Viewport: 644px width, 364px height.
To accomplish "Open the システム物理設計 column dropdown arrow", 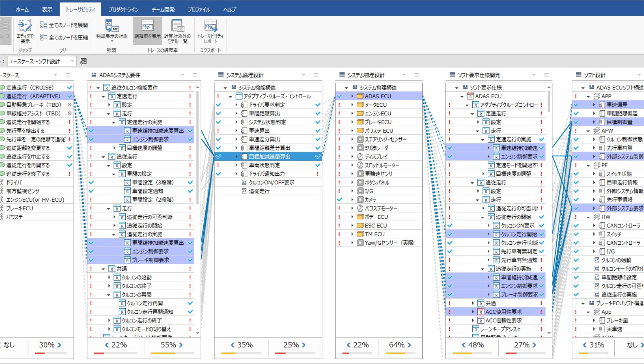I will click(404, 75).
